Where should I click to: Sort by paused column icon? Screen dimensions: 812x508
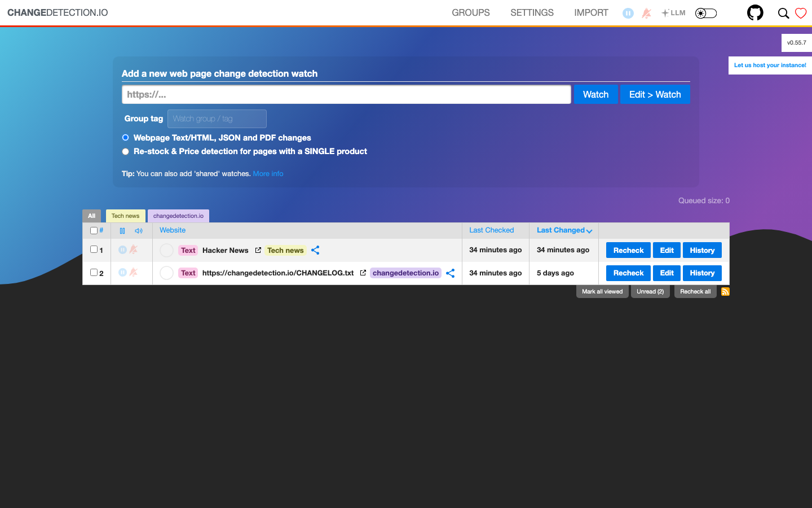coord(122,231)
